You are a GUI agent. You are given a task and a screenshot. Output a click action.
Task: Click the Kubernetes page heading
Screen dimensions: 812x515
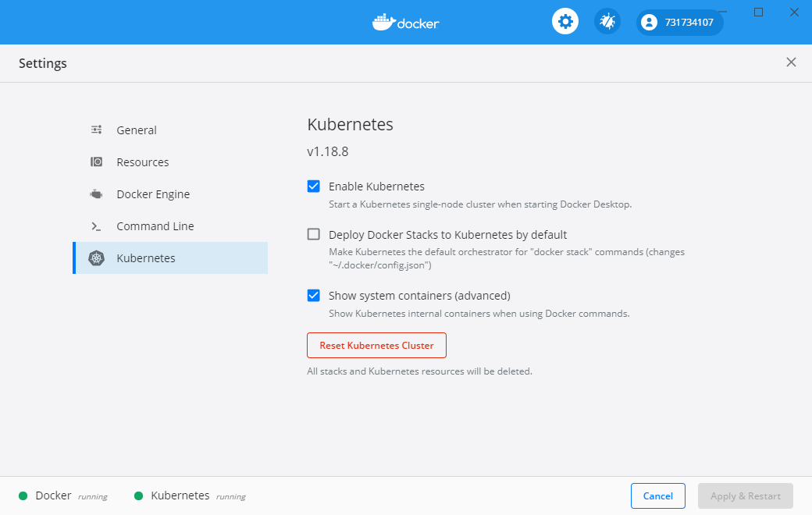(350, 125)
